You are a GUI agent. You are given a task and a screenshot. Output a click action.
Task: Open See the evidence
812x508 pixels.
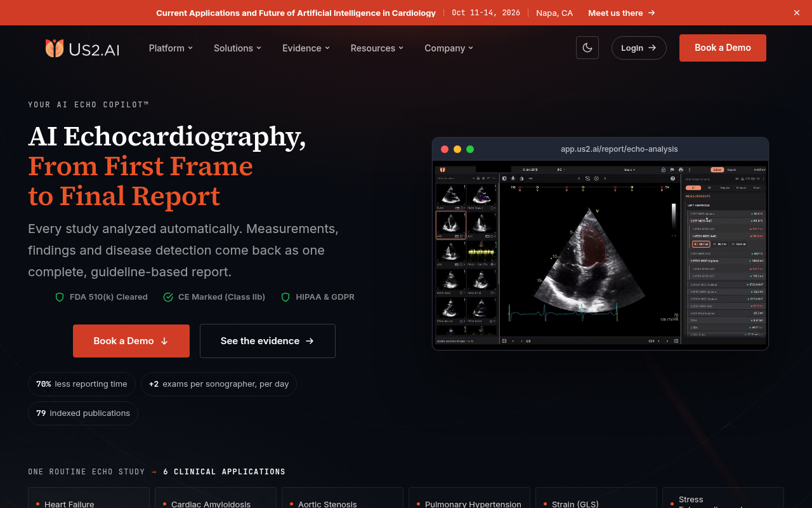268,341
